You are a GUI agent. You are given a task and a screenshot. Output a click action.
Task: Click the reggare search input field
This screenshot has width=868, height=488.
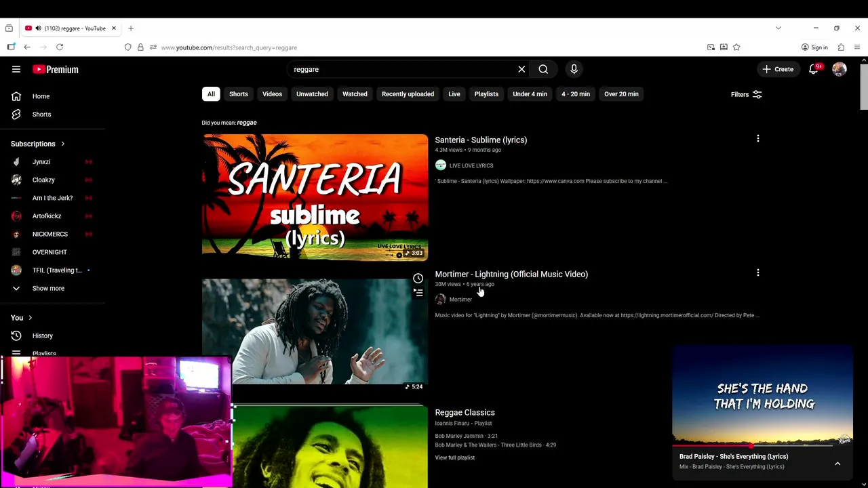pyautogui.click(x=402, y=69)
